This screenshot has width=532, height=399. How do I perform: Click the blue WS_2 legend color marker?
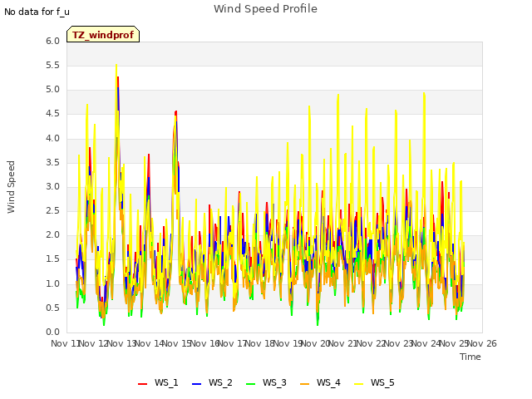click(x=196, y=384)
